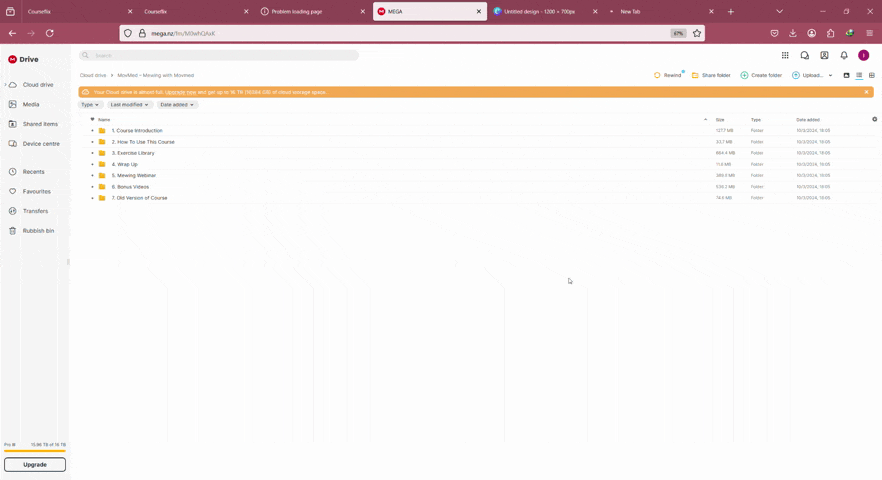882x480 pixels.
Task: Open Media in the sidebar
Action: pos(31,105)
